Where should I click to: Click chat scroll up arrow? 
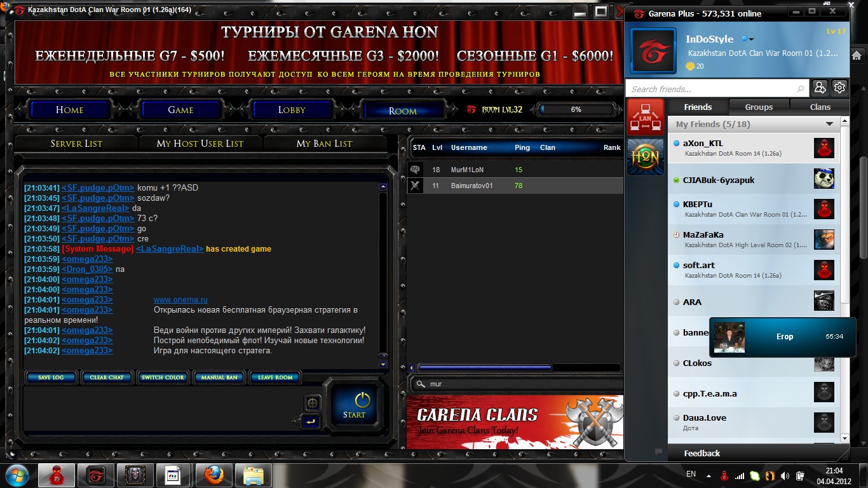point(383,187)
